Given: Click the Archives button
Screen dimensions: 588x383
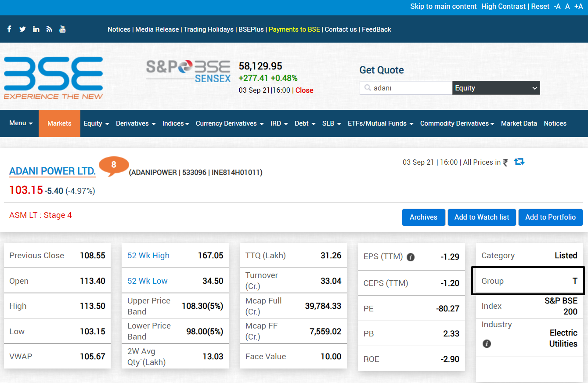Looking at the screenshot, I should [423, 217].
